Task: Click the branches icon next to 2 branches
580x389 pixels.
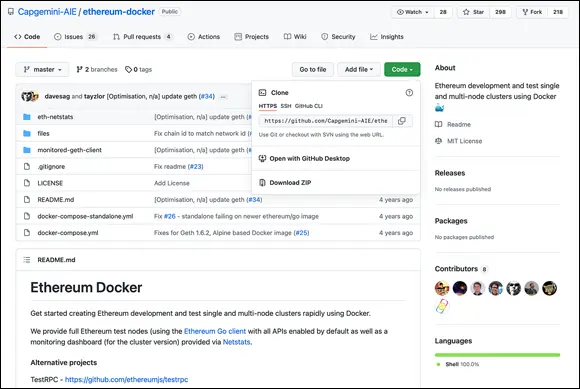Action: [79, 70]
